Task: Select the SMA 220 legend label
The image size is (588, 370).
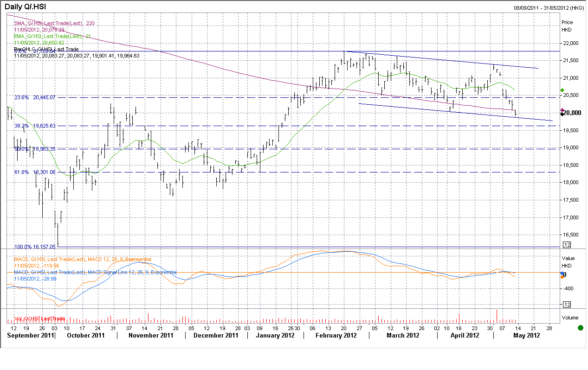Action: pos(54,23)
